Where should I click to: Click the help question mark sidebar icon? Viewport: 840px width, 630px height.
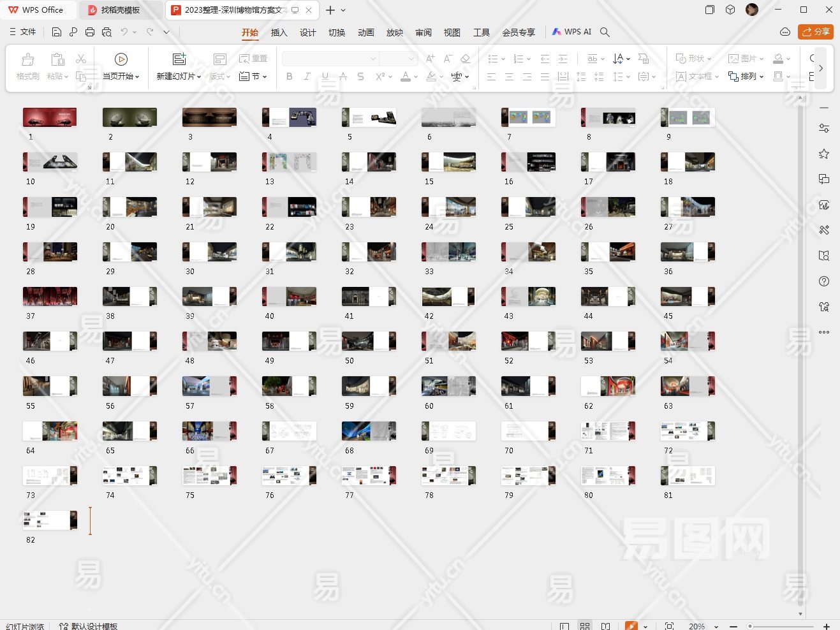point(824,281)
